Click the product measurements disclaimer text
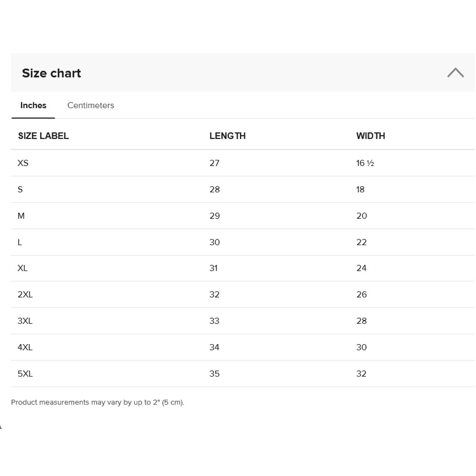This screenshot has width=476, height=476. [x=98, y=403]
